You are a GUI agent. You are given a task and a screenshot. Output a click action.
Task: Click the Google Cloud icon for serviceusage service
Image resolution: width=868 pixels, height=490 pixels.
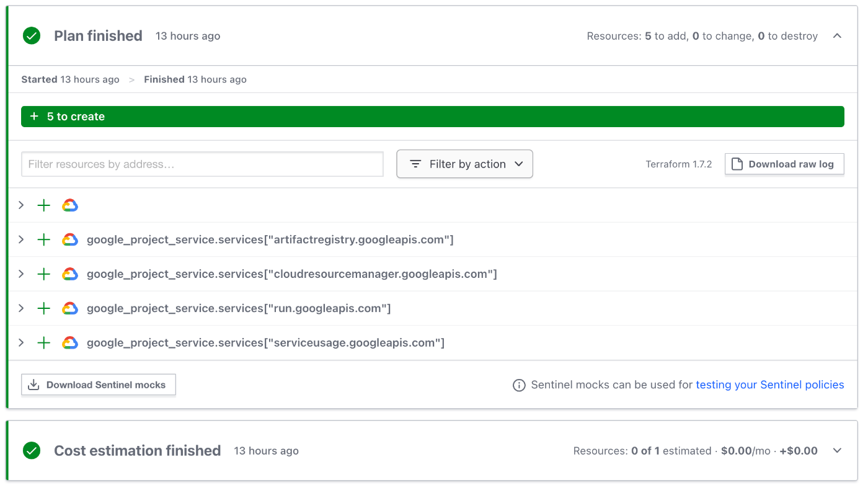[x=70, y=343]
